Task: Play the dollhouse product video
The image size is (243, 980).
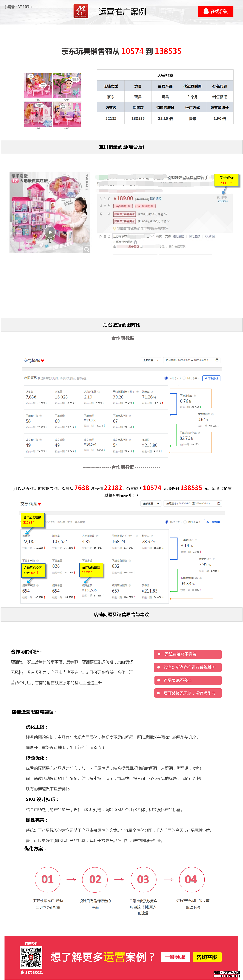Action: click(50, 232)
